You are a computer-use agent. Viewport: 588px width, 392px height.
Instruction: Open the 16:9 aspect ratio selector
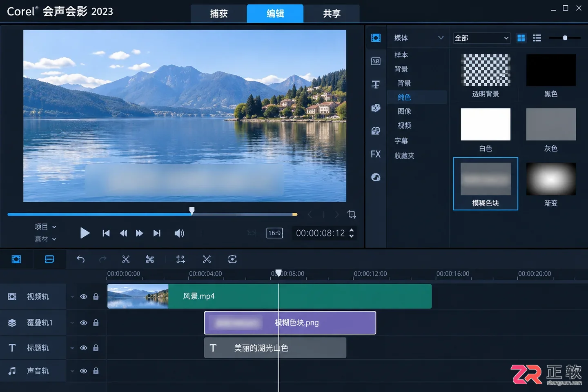coord(275,233)
